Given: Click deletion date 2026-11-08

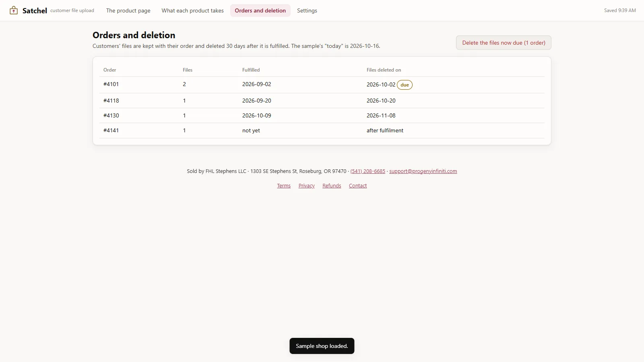Looking at the screenshot, I should click(x=381, y=115).
